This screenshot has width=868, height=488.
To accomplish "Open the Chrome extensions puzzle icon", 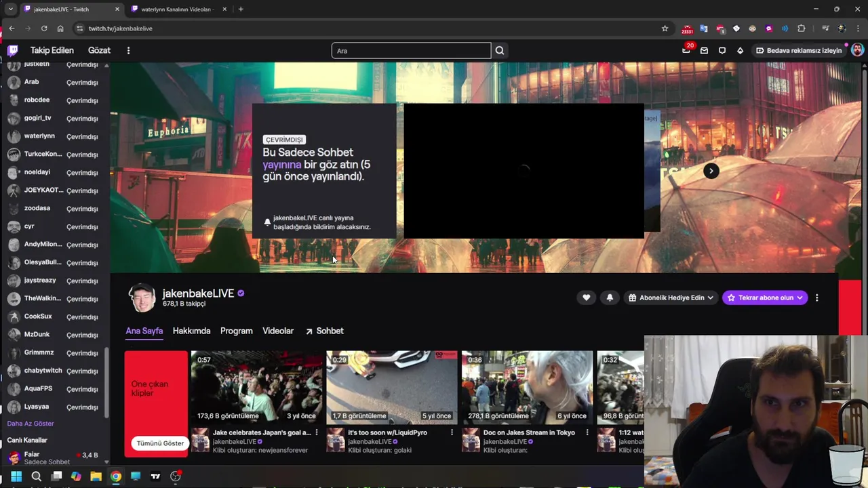I will pyautogui.click(x=802, y=28).
